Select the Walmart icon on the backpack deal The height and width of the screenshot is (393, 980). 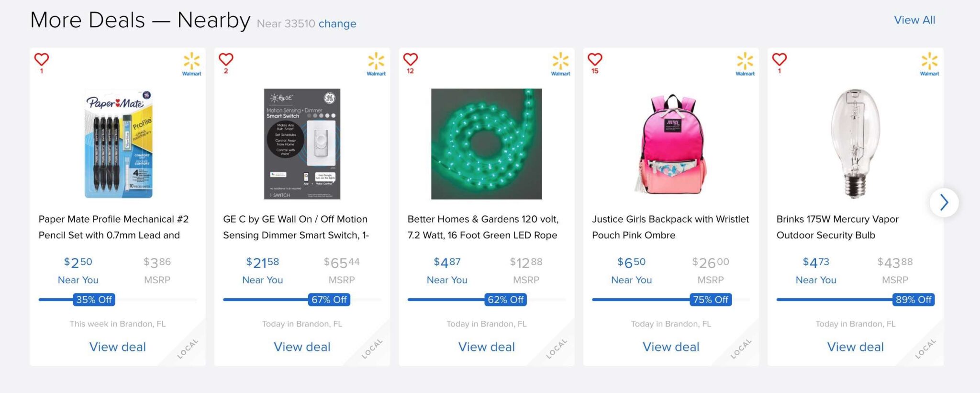coord(744,64)
